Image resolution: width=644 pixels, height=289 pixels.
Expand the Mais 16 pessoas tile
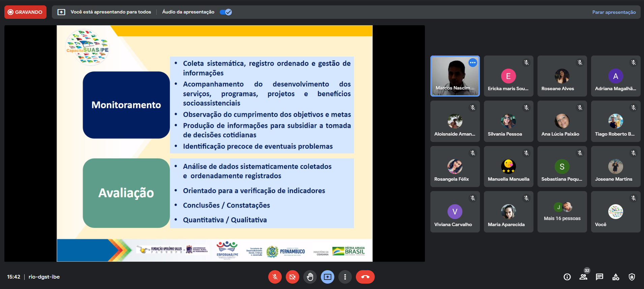(x=562, y=212)
